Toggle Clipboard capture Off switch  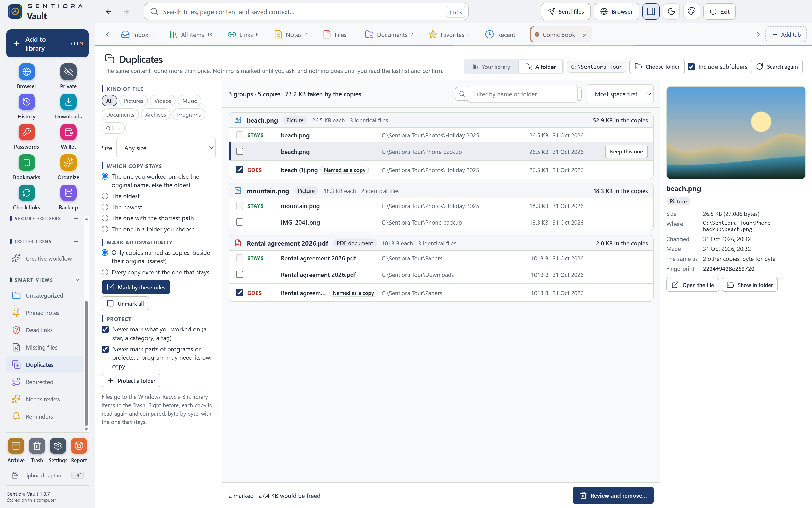(77, 475)
